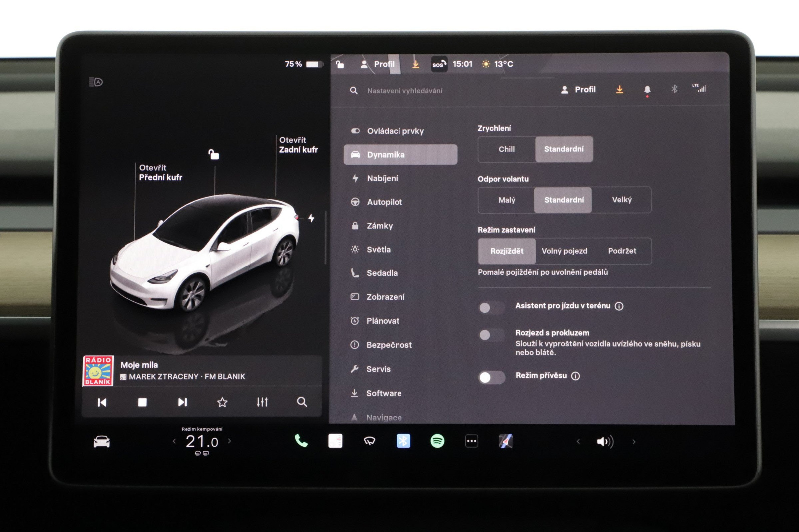Tap the Bluetooth app icon in dock

pyautogui.click(x=403, y=441)
